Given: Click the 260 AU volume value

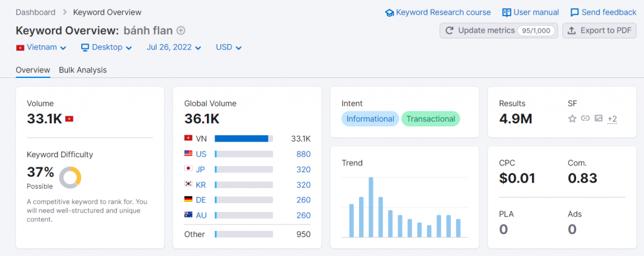Looking at the screenshot, I should click(304, 215).
